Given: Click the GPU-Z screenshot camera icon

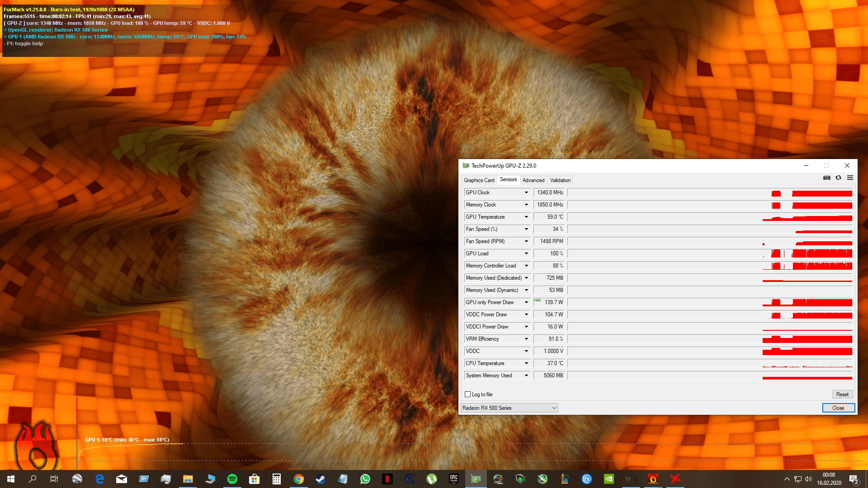Looking at the screenshot, I should [x=827, y=178].
